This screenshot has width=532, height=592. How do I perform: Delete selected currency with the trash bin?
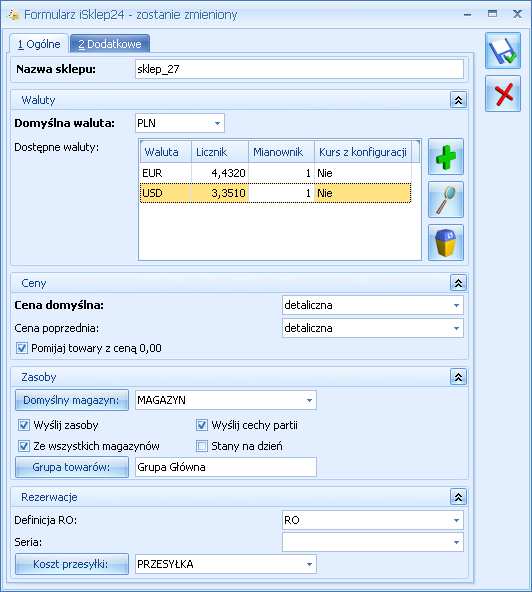click(446, 242)
